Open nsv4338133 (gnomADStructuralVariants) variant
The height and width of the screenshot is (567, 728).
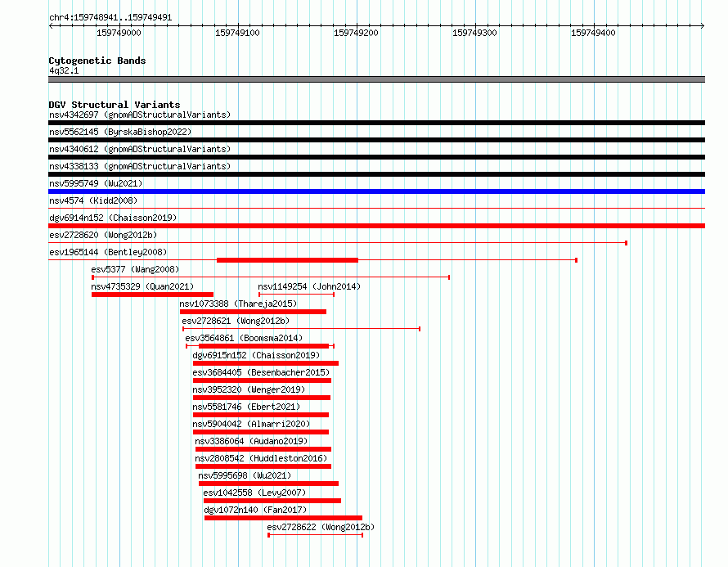pyautogui.click(x=140, y=166)
